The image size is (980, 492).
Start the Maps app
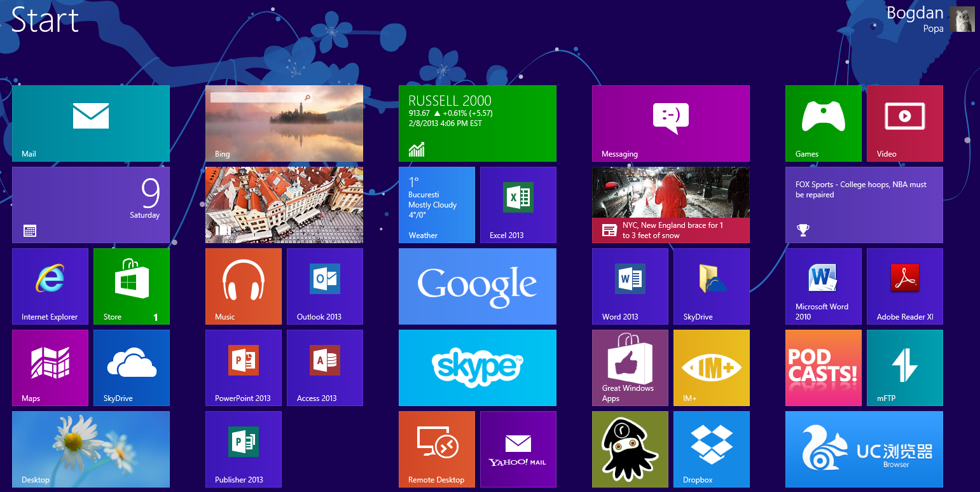coord(50,367)
